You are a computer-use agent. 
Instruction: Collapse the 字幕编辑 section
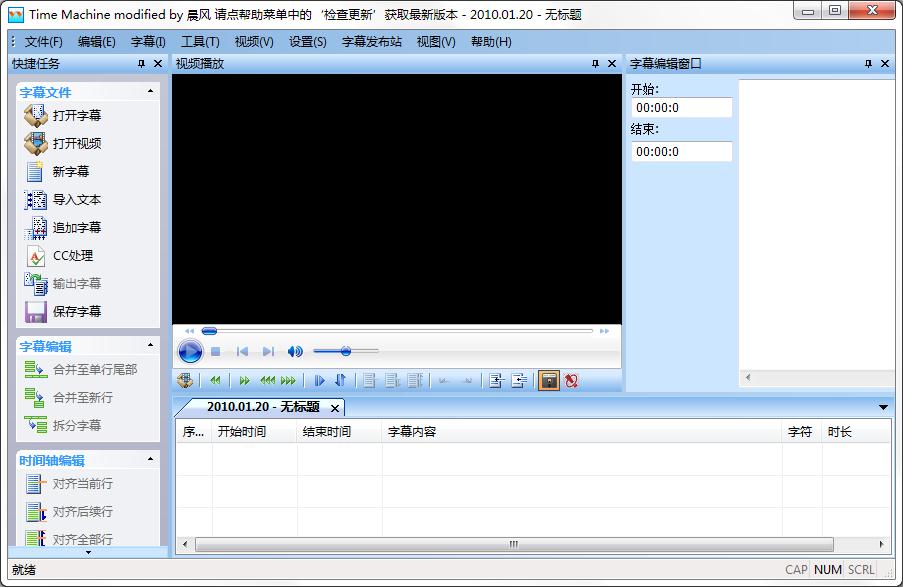(x=151, y=345)
